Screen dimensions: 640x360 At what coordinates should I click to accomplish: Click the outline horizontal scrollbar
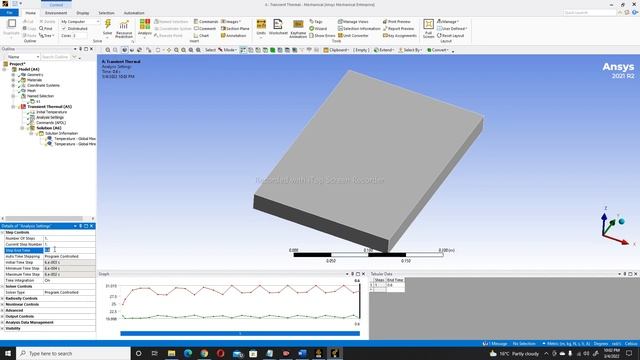point(44,218)
